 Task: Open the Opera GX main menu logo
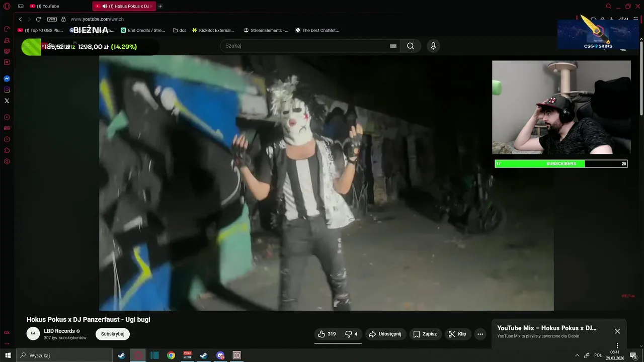[x=7, y=6]
